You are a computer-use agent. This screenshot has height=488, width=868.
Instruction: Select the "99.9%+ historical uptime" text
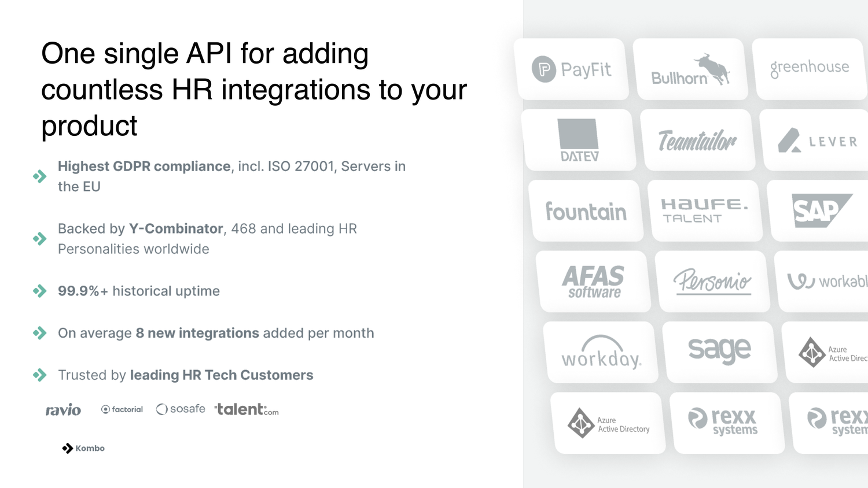tap(139, 291)
